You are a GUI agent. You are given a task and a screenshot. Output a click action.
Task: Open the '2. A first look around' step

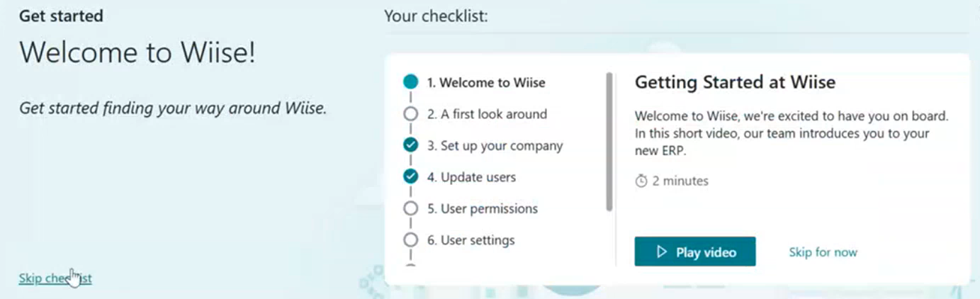487,114
